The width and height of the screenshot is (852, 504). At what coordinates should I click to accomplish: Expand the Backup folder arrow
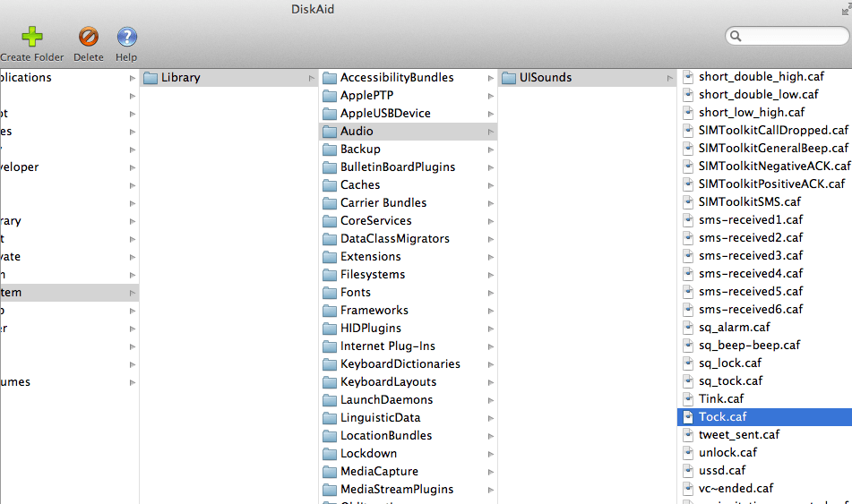pyautogui.click(x=491, y=149)
